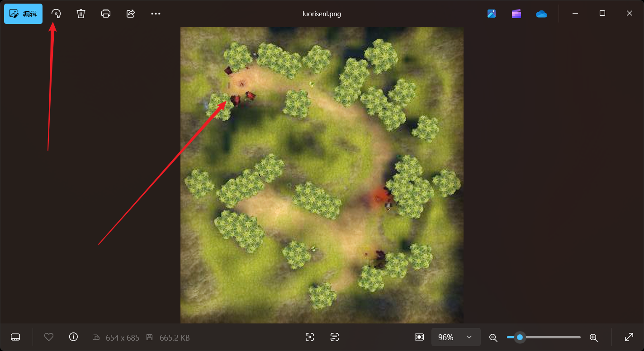
Task: Launch the Clipchamp video editor icon
Action: tap(516, 14)
